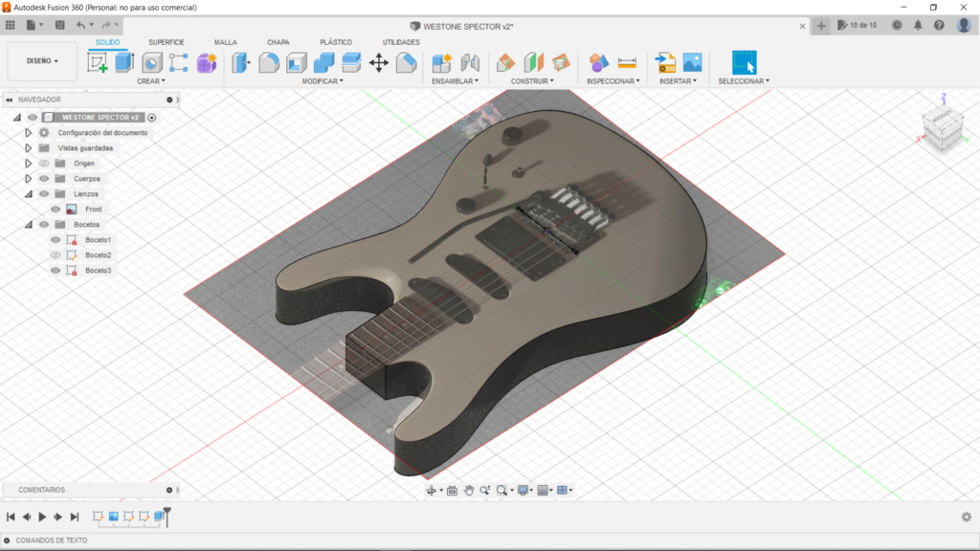The width and height of the screenshot is (980, 551).
Task: Activate the window Select tool
Action: click(x=744, y=62)
